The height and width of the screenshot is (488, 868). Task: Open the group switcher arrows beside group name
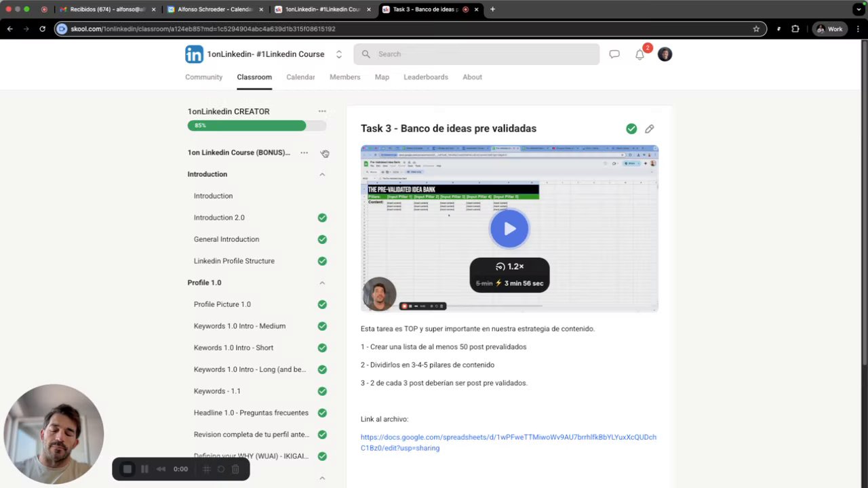(339, 54)
